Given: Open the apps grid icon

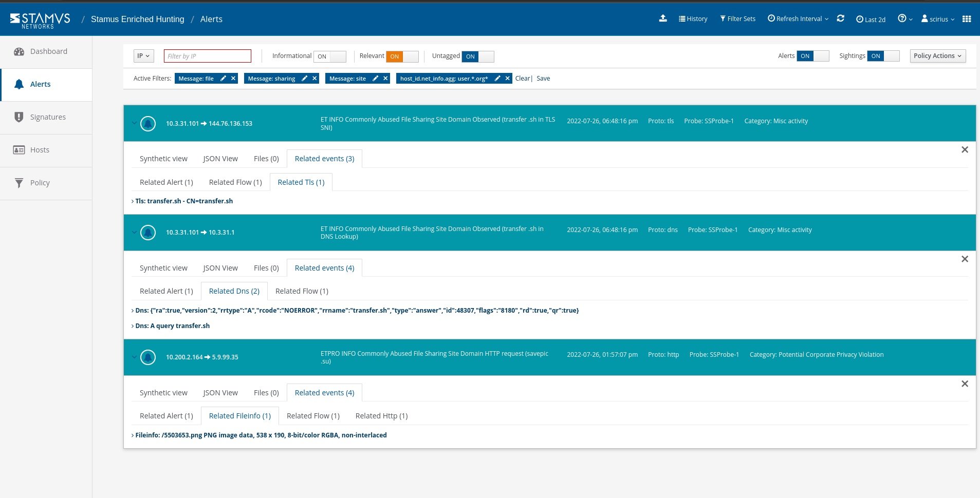Looking at the screenshot, I should [x=967, y=18].
